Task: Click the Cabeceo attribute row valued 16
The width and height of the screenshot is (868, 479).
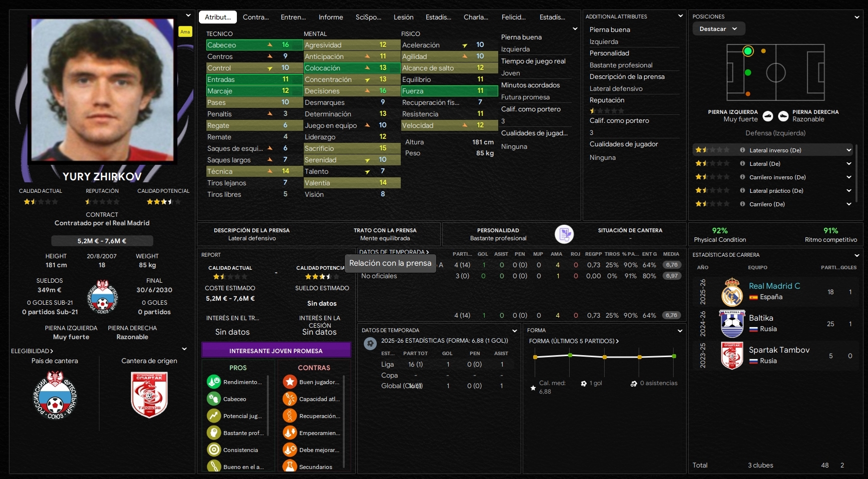Action: [x=254, y=45]
